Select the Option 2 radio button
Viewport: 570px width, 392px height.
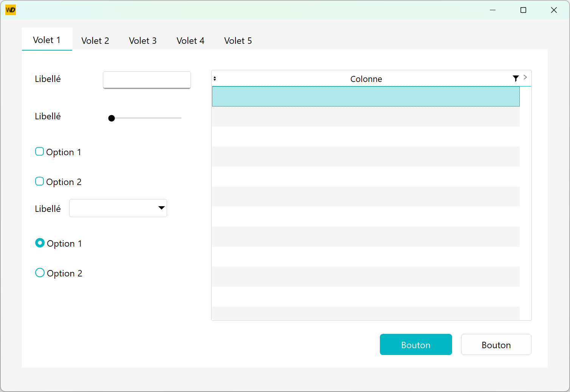click(x=40, y=273)
